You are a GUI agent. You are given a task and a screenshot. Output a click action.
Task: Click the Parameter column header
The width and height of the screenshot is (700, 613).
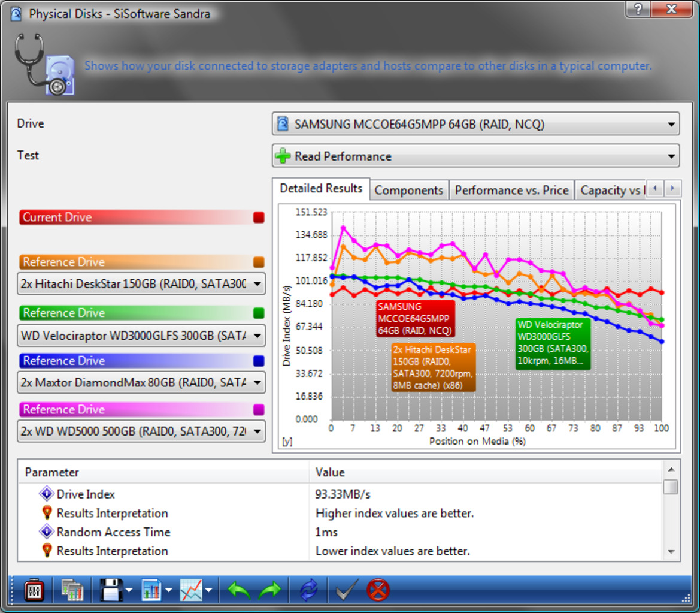point(163,472)
